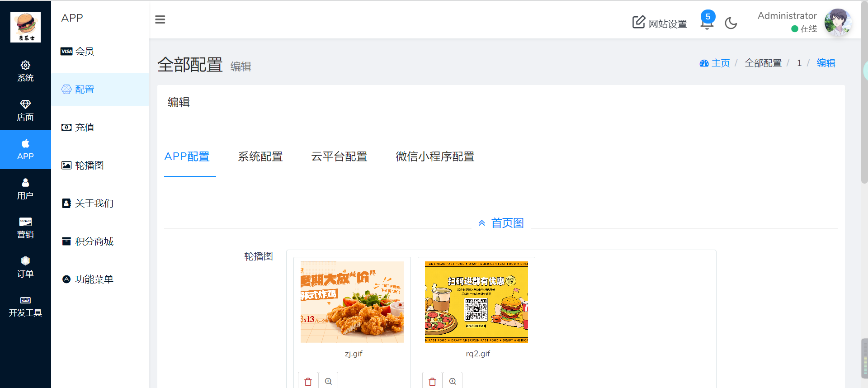Image resolution: width=868 pixels, height=388 pixels.
Task: Open the 积分商城 menu item
Action: (x=100, y=241)
